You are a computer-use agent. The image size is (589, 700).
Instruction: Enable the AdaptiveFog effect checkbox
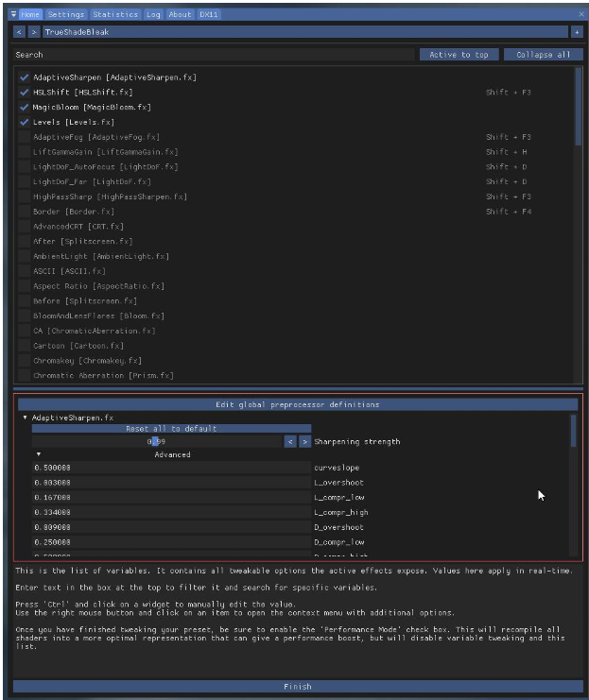[24, 138]
